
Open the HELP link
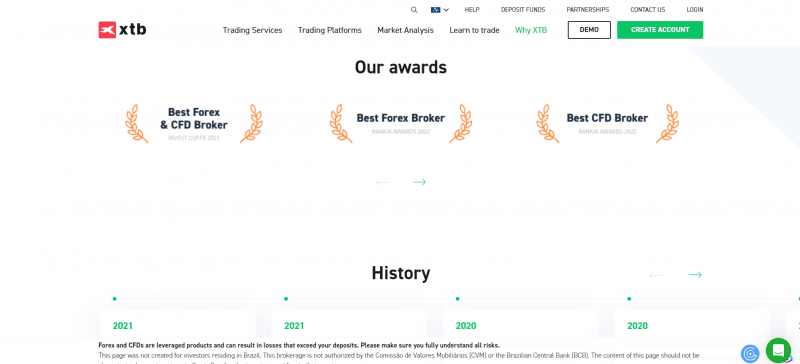point(472,10)
